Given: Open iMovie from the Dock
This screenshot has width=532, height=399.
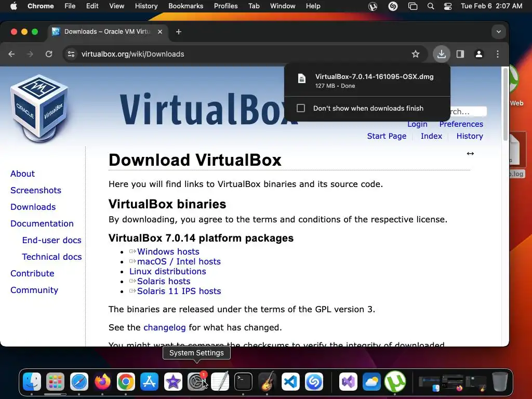Looking at the screenshot, I should click(173, 382).
